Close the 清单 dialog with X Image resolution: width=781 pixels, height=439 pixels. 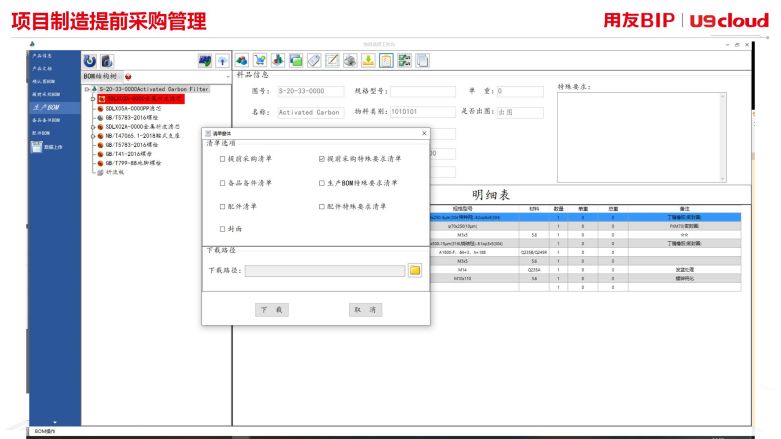click(x=424, y=133)
